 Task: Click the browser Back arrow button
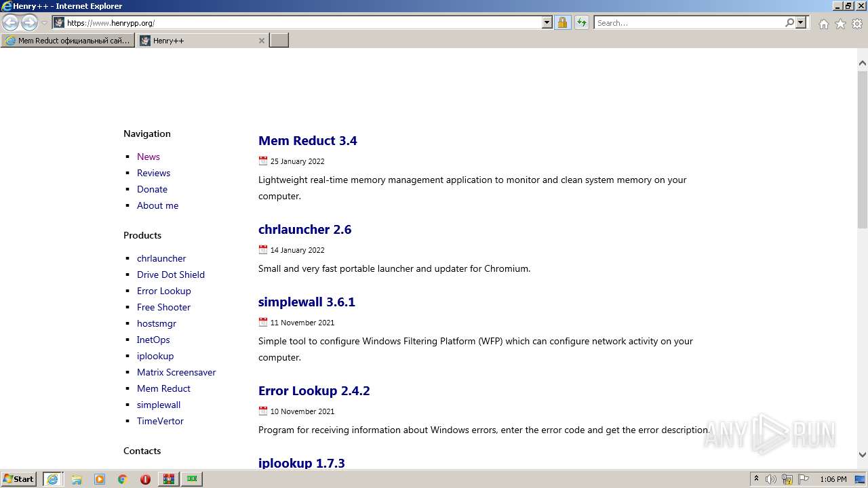click(x=11, y=22)
